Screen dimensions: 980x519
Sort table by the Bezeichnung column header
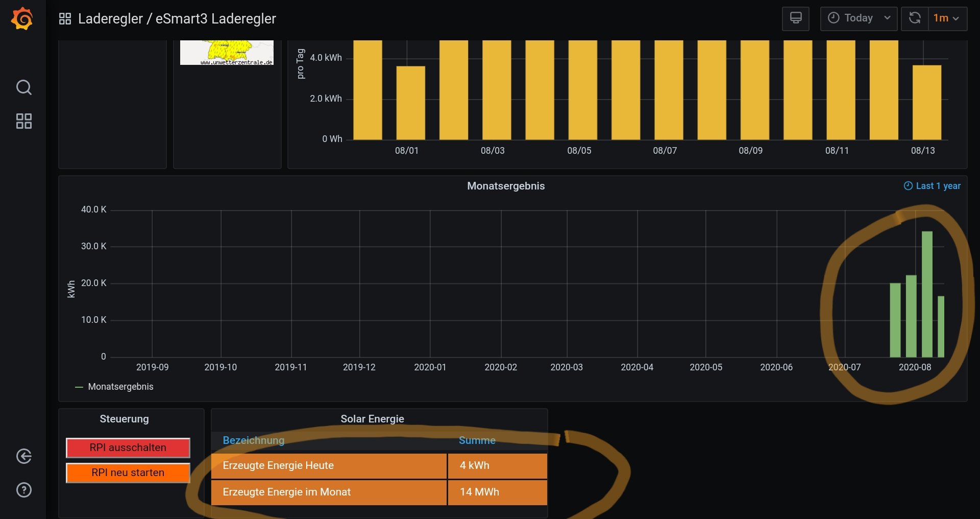point(253,440)
